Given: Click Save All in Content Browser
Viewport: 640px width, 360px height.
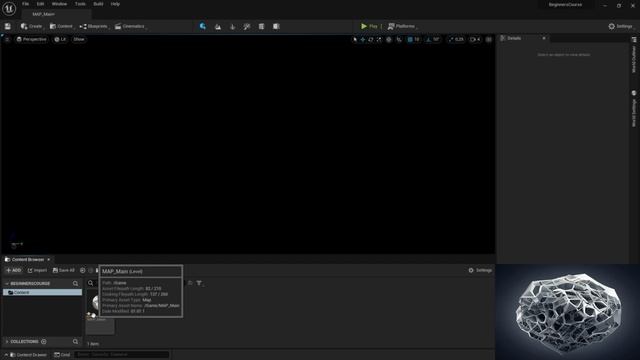Looking at the screenshot, I should tap(64, 270).
